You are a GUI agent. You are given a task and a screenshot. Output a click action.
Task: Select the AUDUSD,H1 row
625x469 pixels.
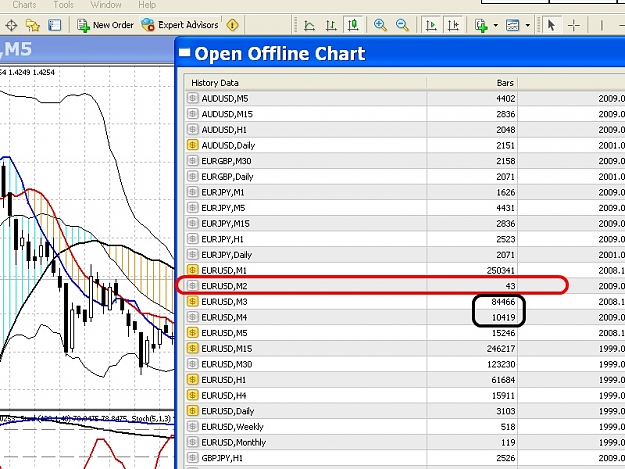click(405, 130)
